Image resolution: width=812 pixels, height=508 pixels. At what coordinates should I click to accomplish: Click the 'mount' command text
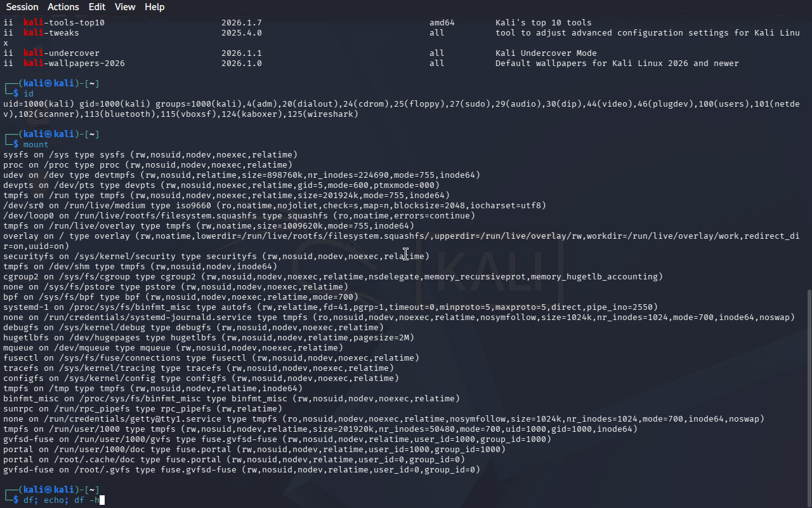[36, 145]
